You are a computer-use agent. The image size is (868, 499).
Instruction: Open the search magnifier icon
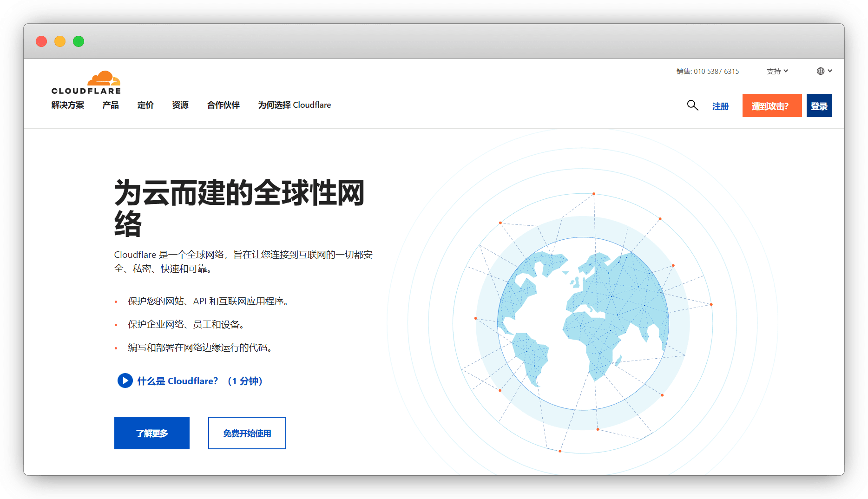point(692,105)
